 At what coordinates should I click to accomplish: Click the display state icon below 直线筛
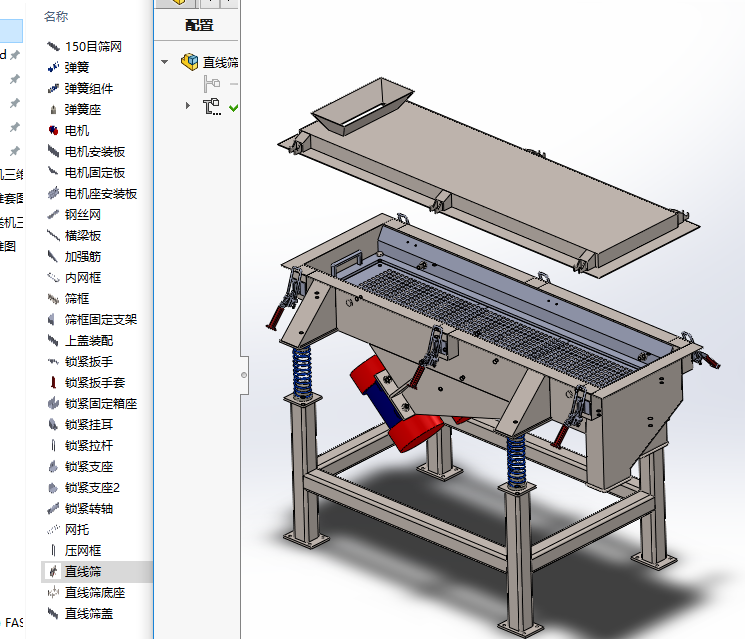(x=212, y=84)
